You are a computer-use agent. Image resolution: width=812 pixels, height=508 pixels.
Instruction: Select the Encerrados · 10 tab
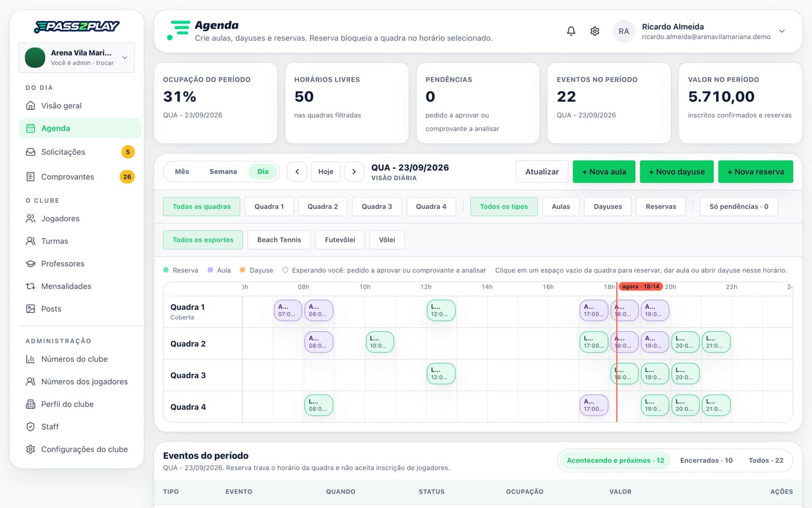coord(706,460)
